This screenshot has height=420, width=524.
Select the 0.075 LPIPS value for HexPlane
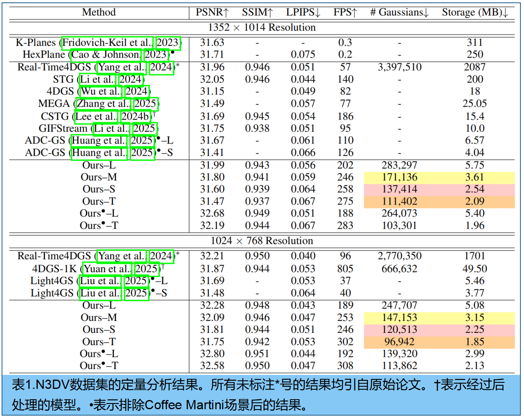click(x=303, y=55)
